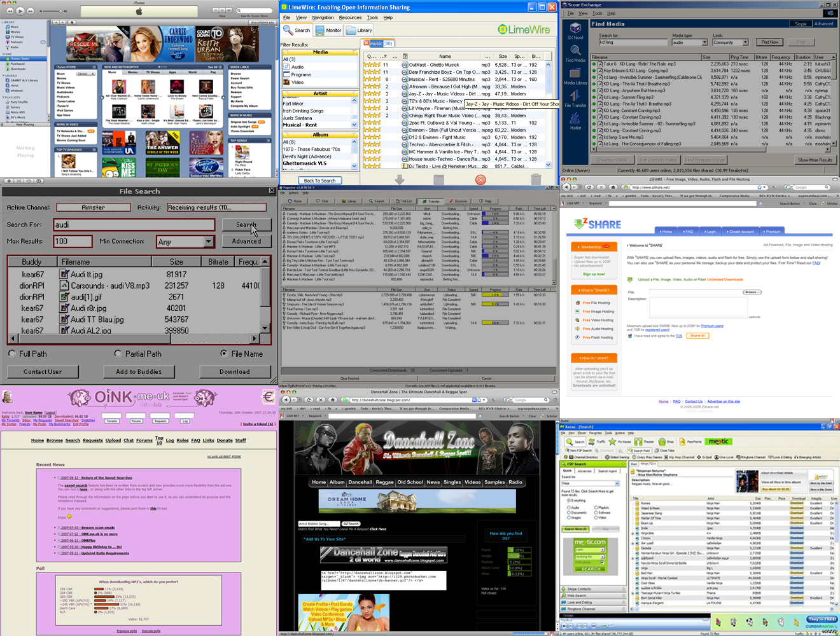Image resolution: width=840 pixels, height=636 pixels.
Task: Open SX Now! in Scour Exchange sidebar
Action: 575,31
